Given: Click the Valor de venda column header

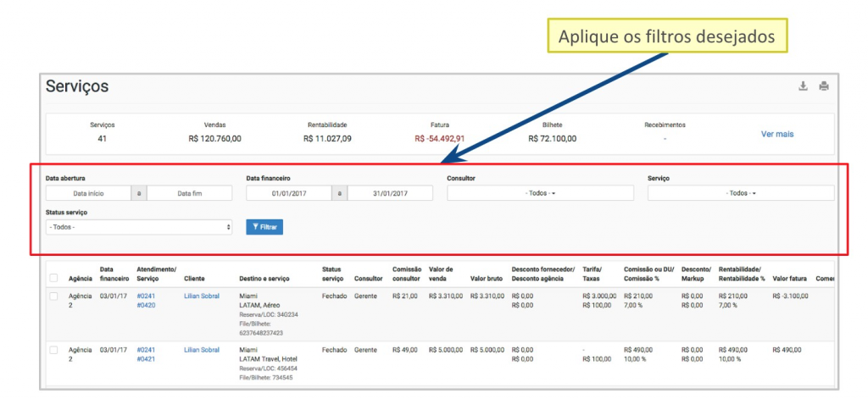Looking at the screenshot, I should (441, 274).
